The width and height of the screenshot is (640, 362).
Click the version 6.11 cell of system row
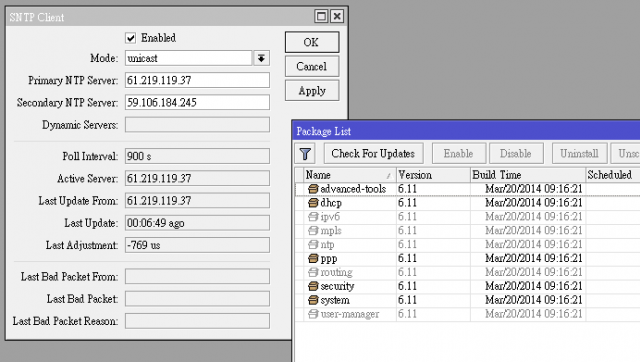(x=433, y=300)
